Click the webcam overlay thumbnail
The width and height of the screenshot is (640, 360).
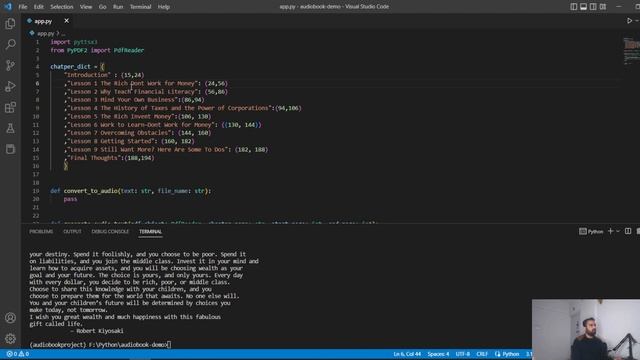click(x=586, y=329)
